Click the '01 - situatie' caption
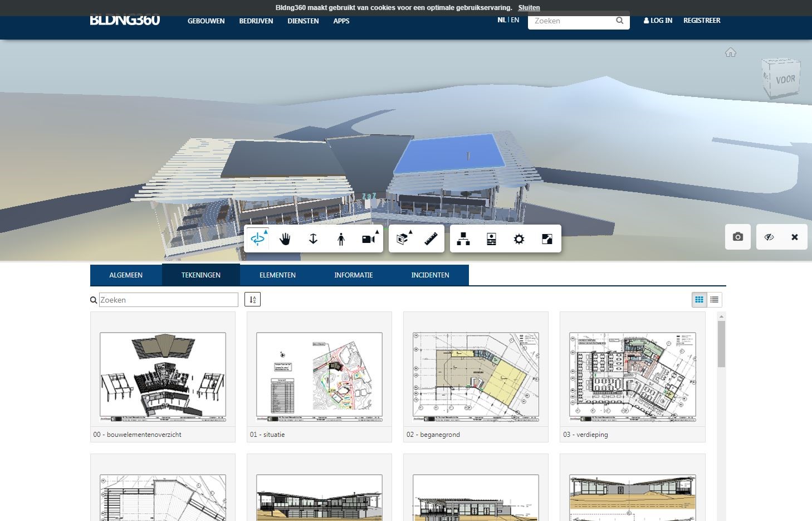This screenshot has height=521, width=812. [267, 435]
